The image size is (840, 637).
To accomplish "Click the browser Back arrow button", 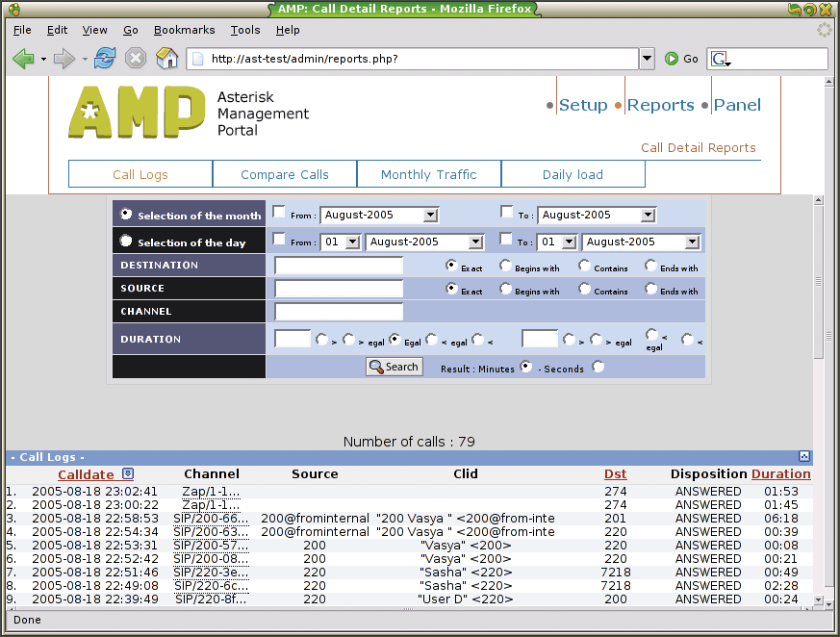I will pyautogui.click(x=24, y=59).
